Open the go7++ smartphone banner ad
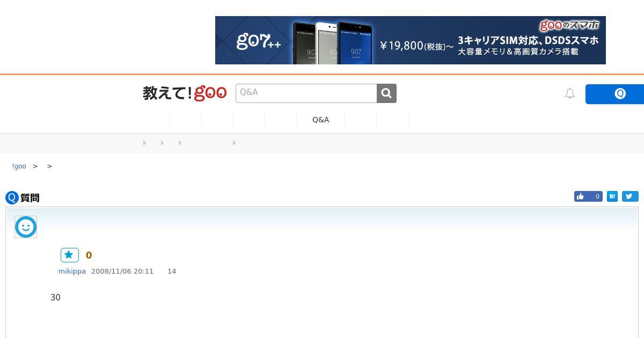 tap(411, 40)
